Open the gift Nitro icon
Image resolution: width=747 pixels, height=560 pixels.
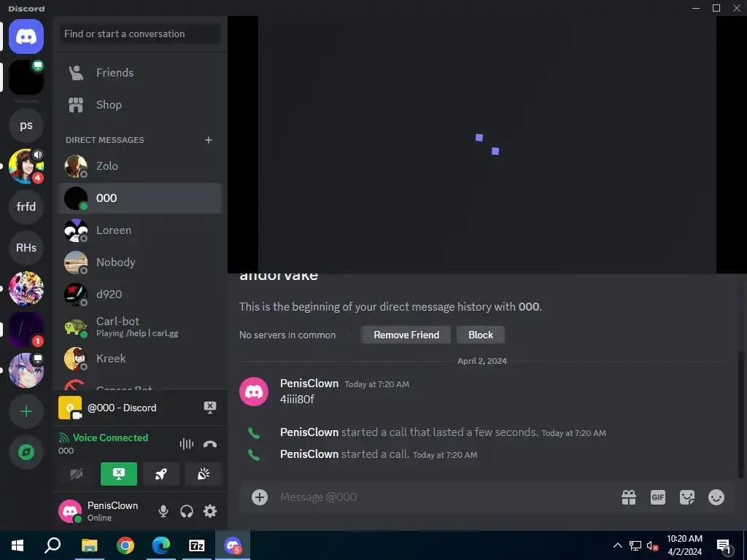629,497
